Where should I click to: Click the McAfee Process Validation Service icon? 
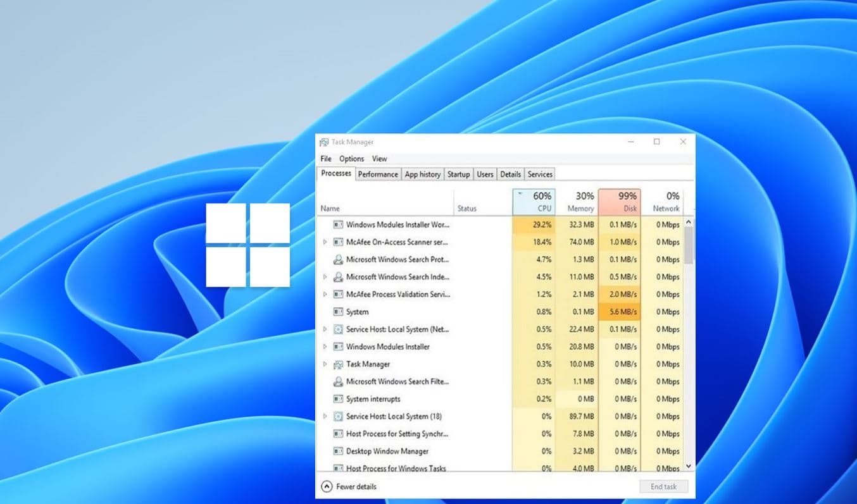(x=338, y=294)
